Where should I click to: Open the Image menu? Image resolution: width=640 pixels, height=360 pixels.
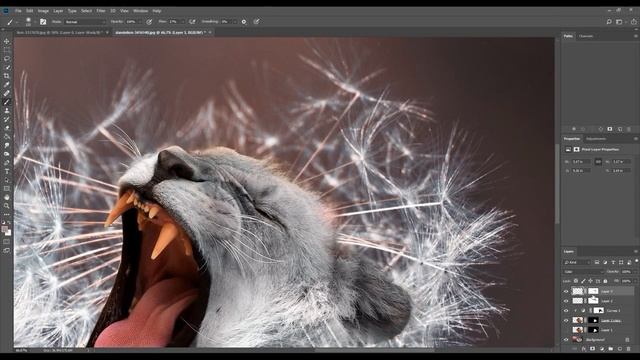[x=43, y=11]
